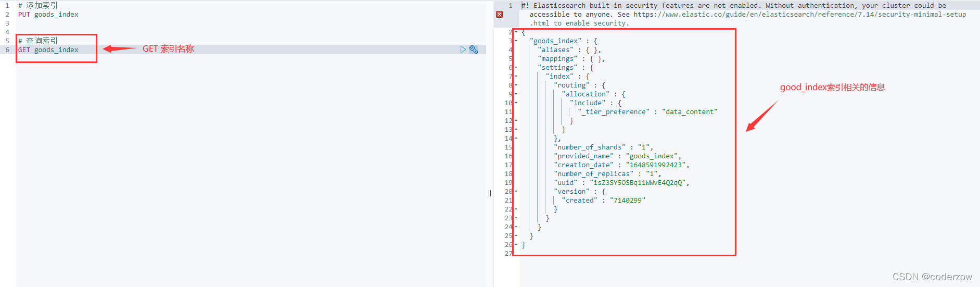Place cursor on "GET goods_index" request line

tap(48, 50)
